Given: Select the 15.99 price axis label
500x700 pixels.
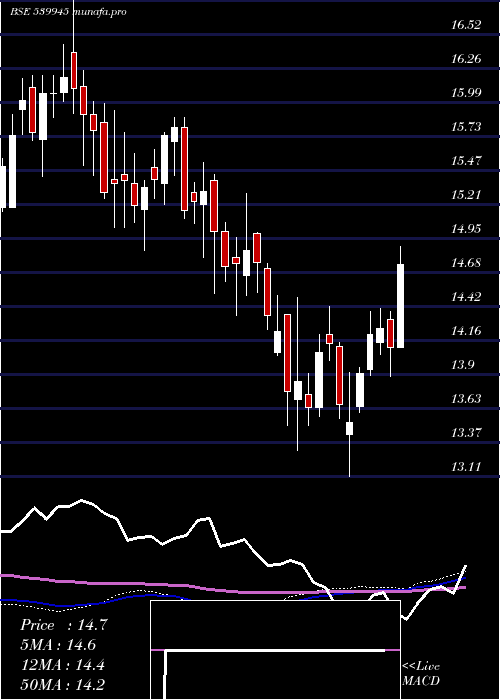Looking at the screenshot, I should (x=466, y=92).
